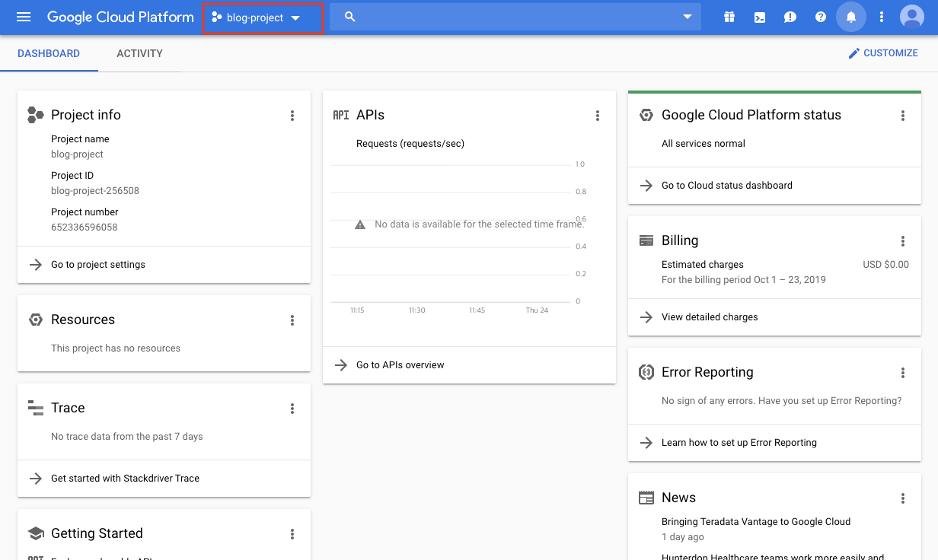938x560 pixels.
Task: Select project ID blog-project-256508 text
Action: coord(95,191)
